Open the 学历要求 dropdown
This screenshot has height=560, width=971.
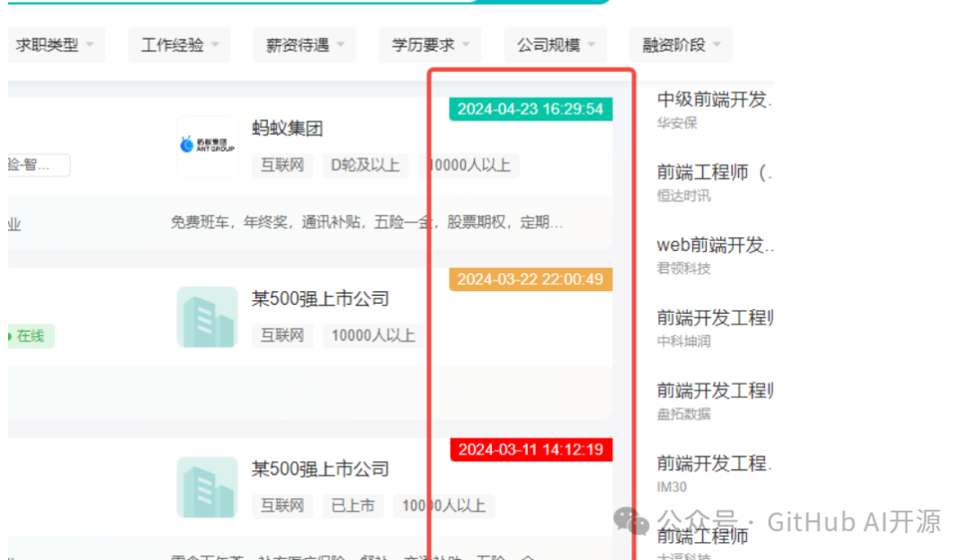click(430, 45)
